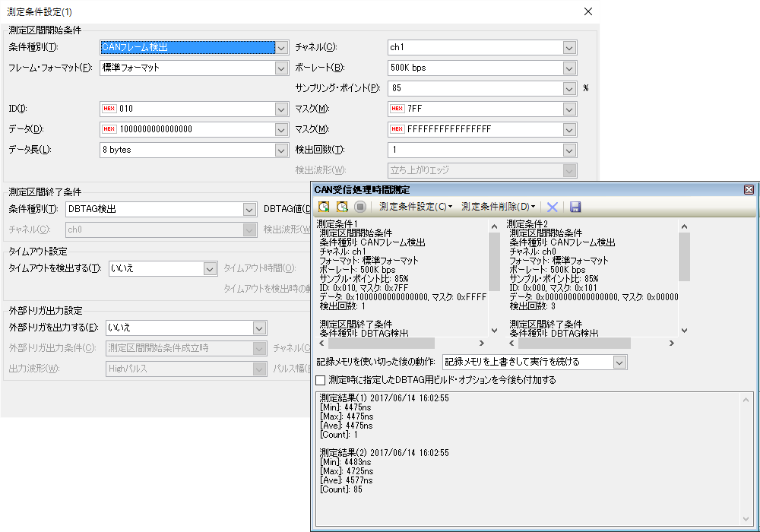Click HEX icon beside mask value 7FF

397,109
